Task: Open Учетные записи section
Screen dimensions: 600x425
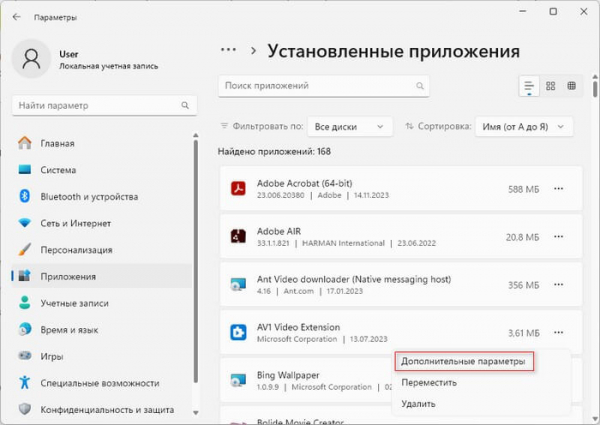Action: 102,303
